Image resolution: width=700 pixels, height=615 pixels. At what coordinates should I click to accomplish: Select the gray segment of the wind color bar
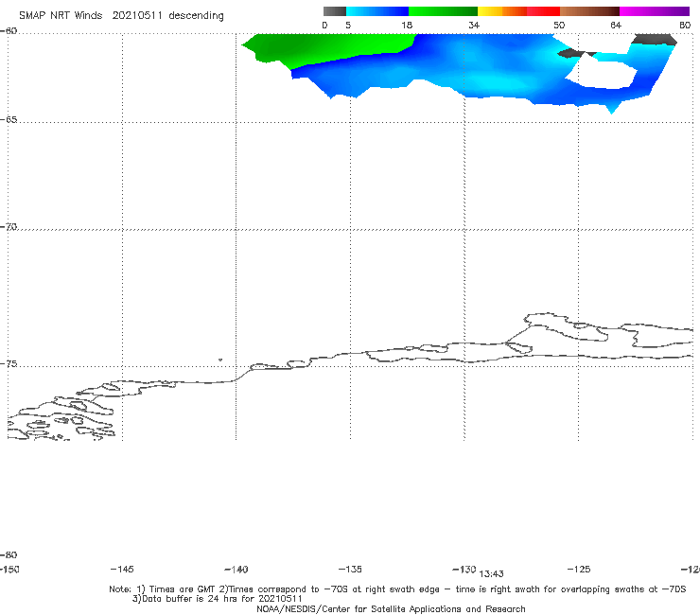tap(335, 11)
